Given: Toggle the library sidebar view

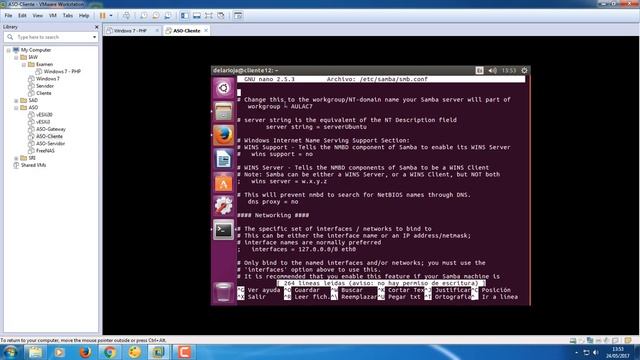Looking at the screenshot, I should coord(184,16).
